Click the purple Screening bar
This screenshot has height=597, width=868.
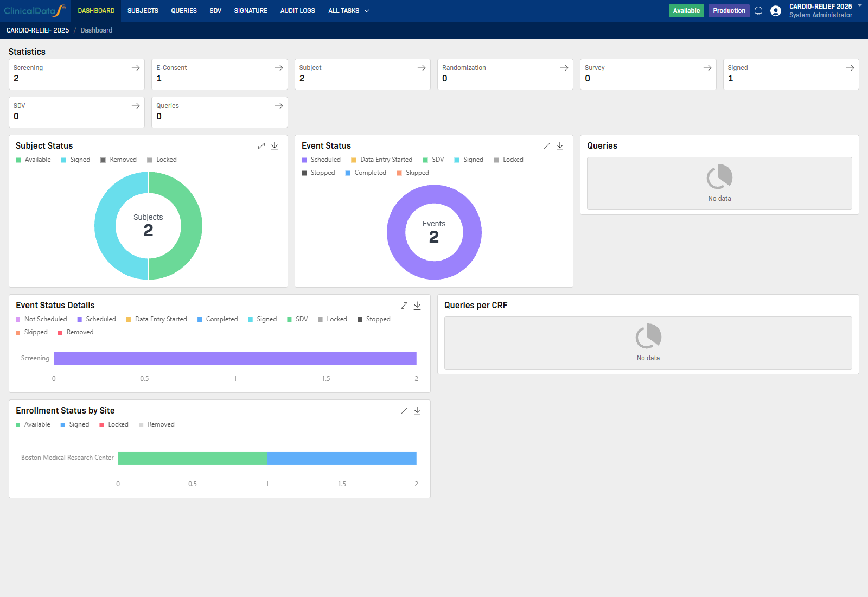(235, 358)
